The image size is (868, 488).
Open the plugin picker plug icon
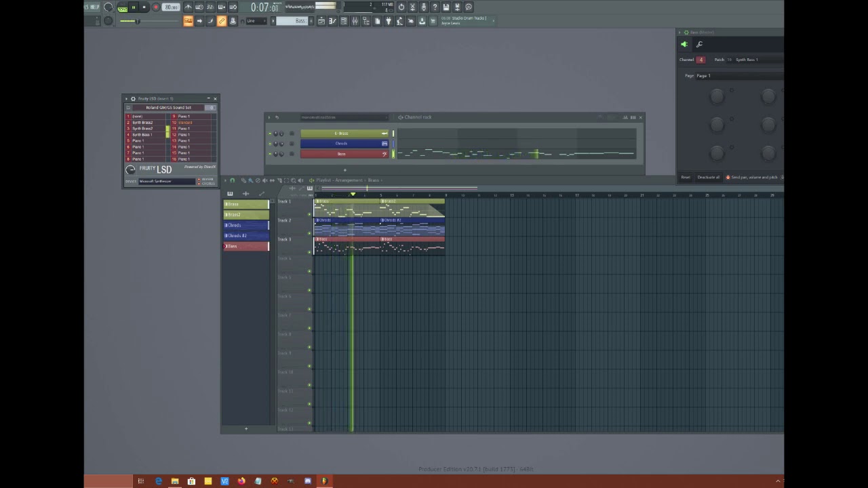(x=388, y=21)
